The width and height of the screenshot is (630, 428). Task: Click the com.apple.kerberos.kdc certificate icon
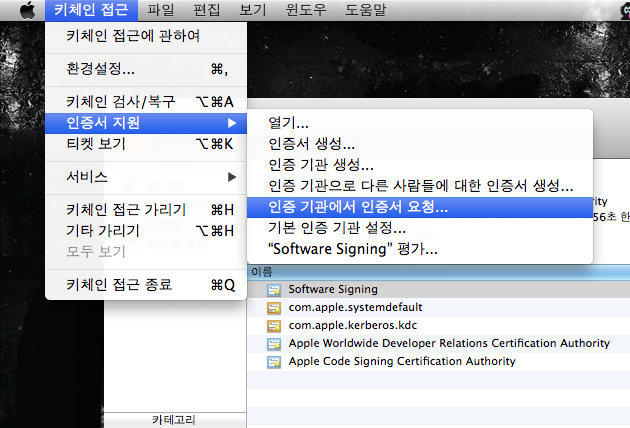tap(274, 326)
